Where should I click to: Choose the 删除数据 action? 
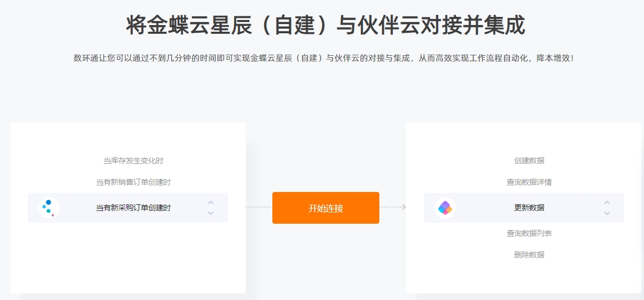pyautogui.click(x=529, y=255)
